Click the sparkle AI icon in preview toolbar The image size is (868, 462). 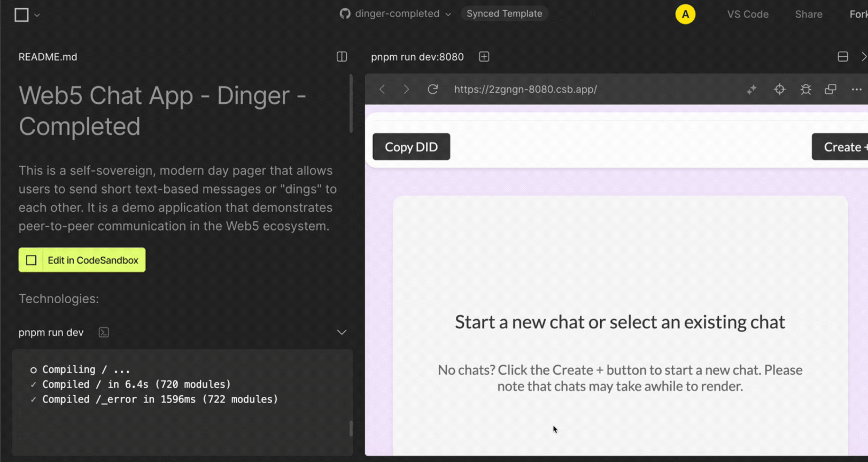tap(752, 89)
